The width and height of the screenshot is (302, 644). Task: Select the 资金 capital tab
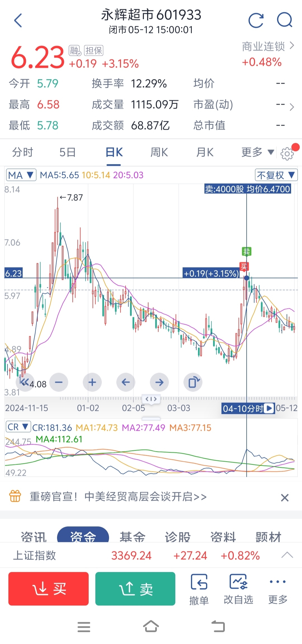tap(83, 535)
